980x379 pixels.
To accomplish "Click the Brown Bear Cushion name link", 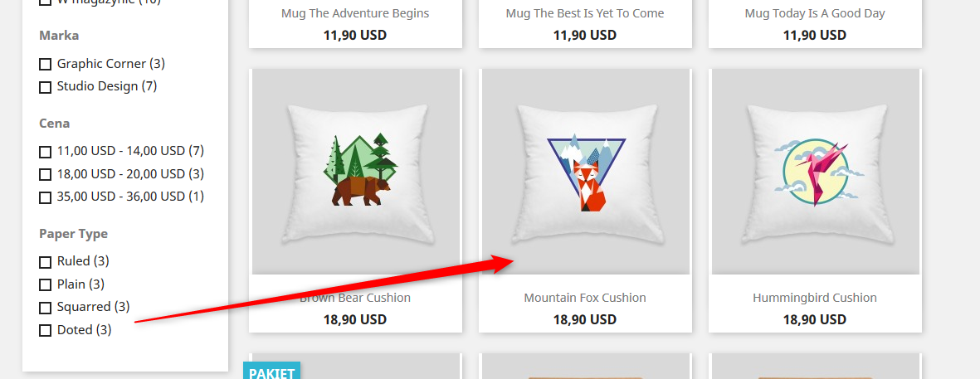I will (356, 298).
